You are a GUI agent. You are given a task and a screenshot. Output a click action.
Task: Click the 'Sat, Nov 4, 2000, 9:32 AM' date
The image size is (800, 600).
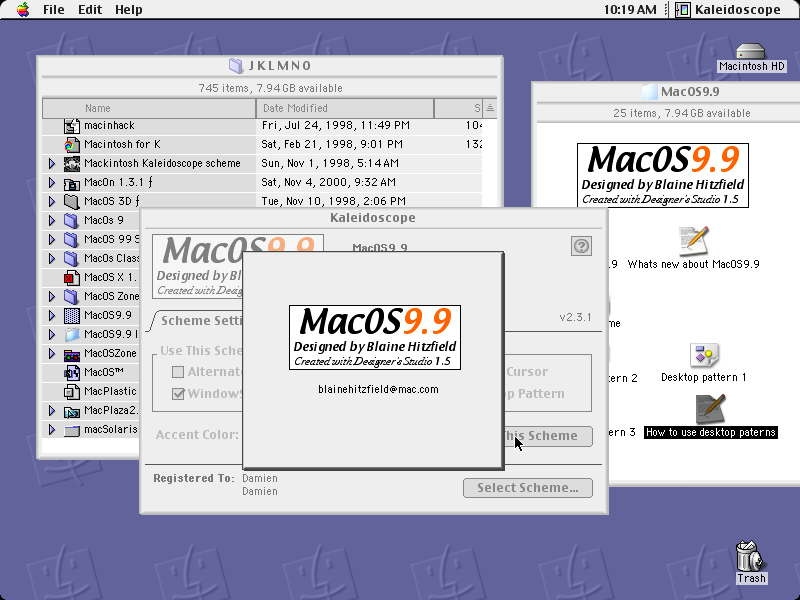(x=329, y=183)
